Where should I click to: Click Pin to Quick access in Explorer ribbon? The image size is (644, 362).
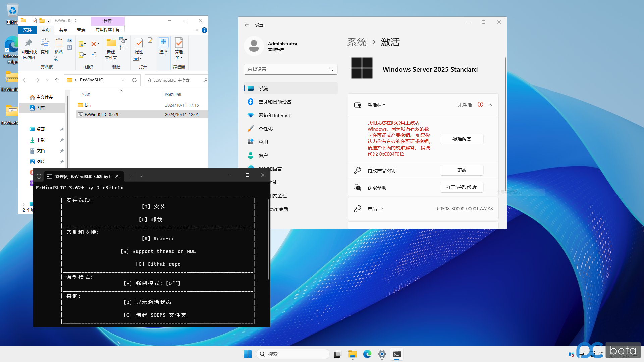29,49
